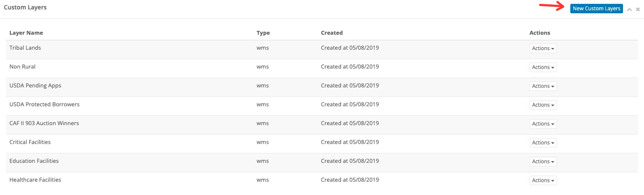The image size is (644, 195).
Task: Open Actions dropdown for Non Rural
Action: (x=543, y=67)
